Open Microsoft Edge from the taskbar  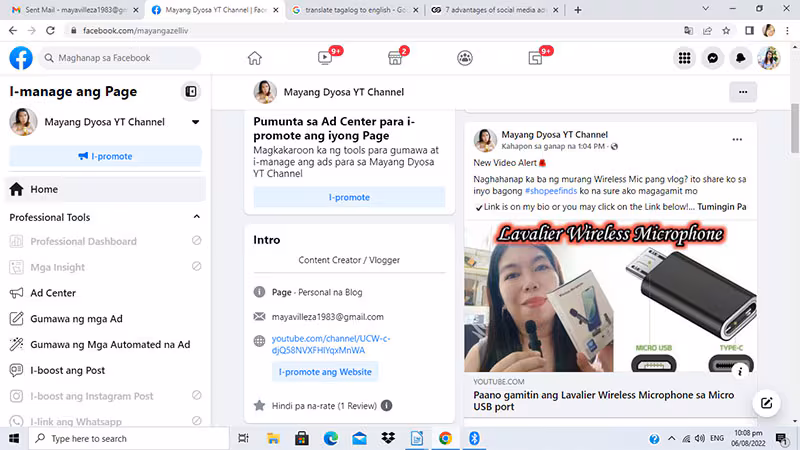tap(331, 438)
